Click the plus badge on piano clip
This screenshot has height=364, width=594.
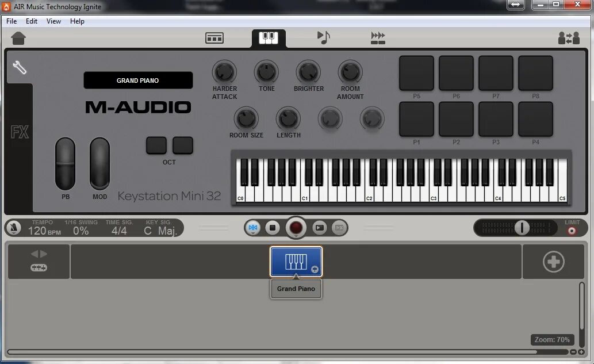[315, 269]
